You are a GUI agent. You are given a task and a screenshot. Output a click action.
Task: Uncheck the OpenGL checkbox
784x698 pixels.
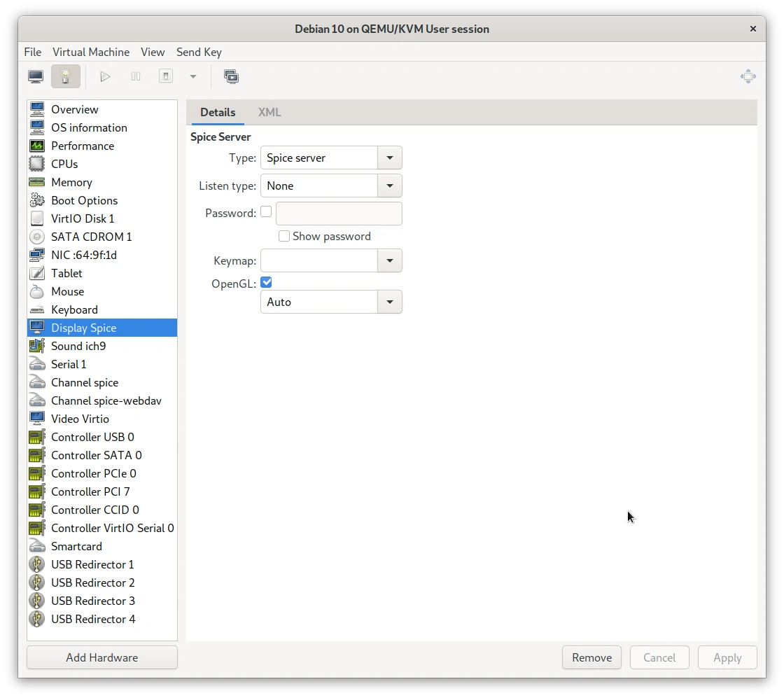pos(266,283)
